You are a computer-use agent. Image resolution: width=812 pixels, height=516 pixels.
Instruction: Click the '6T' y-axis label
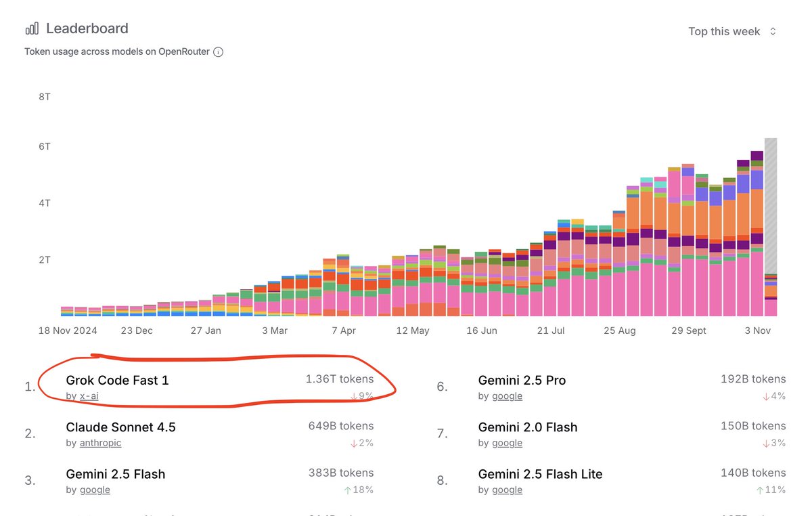pyautogui.click(x=45, y=146)
